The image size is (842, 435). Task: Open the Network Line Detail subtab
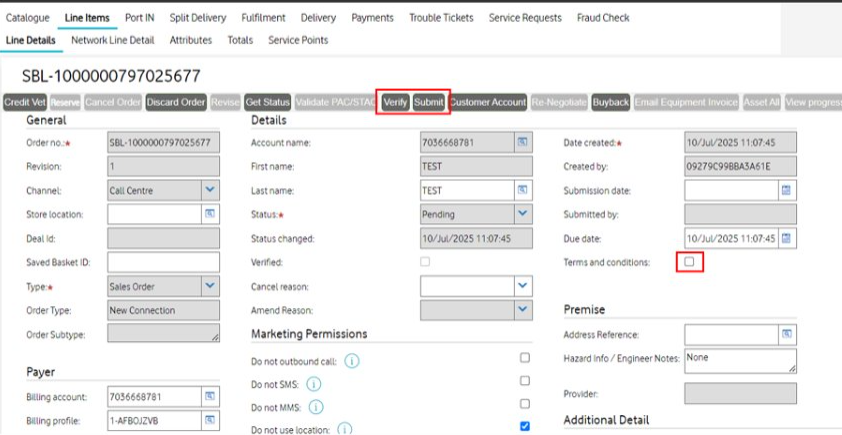(x=112, y=40)
